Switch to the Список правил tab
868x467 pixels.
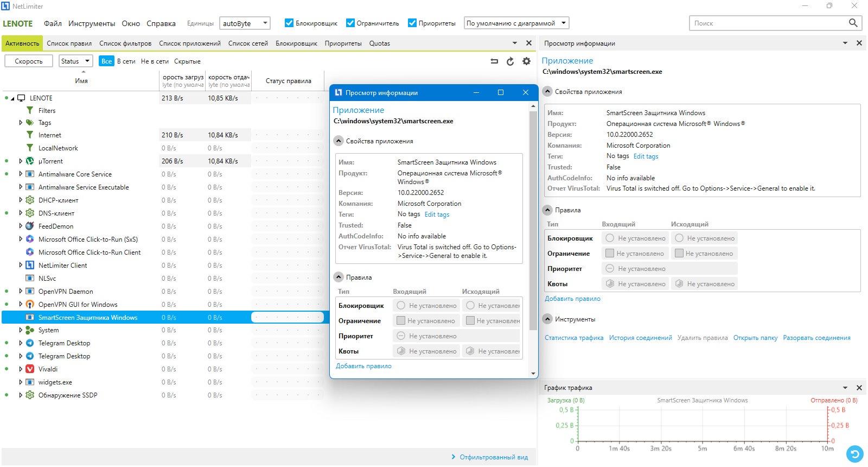coord(69,43)
